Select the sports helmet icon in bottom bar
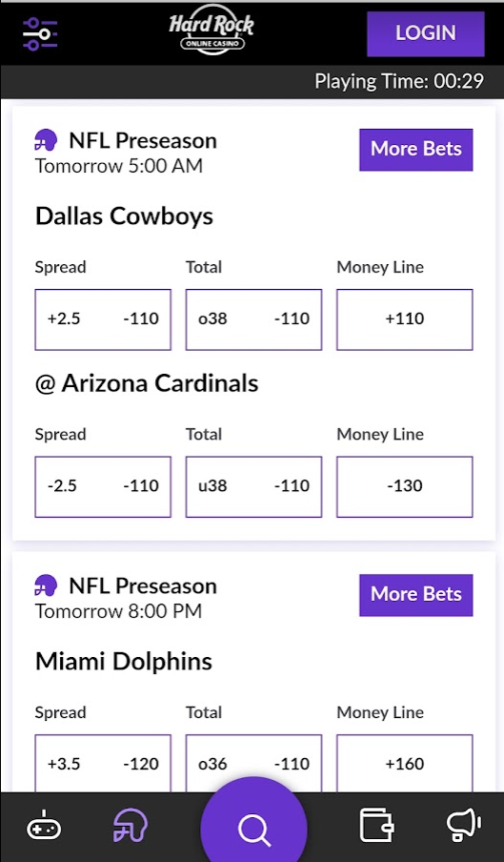 click(131, 825)
